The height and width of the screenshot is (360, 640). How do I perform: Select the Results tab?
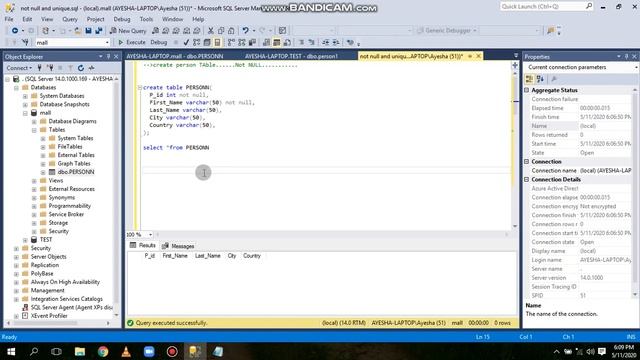pos(143,245)
